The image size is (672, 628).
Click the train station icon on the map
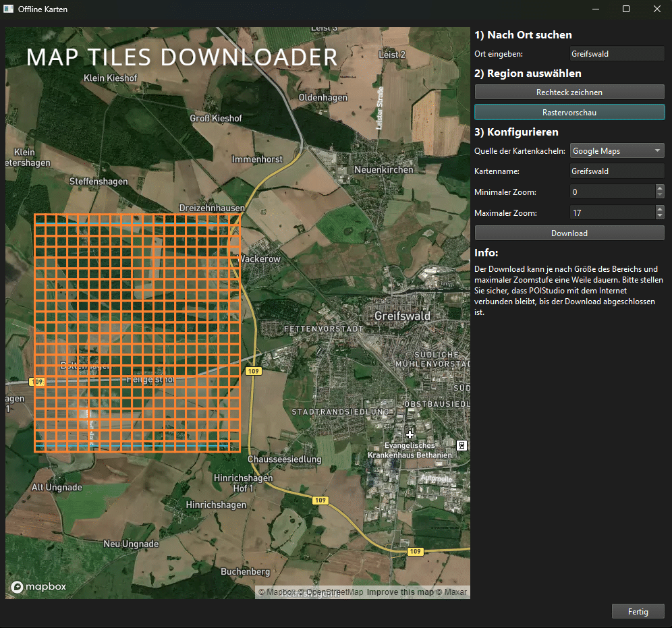click(462, 445)
